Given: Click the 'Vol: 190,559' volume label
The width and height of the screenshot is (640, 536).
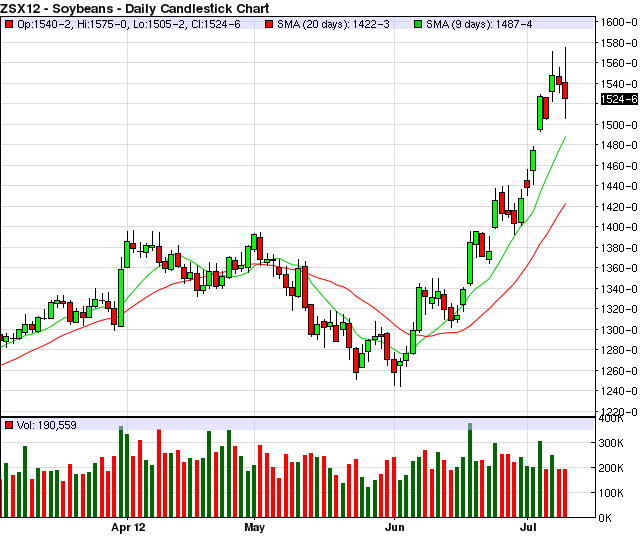Looking at the screenshot, I should (47, 425).
